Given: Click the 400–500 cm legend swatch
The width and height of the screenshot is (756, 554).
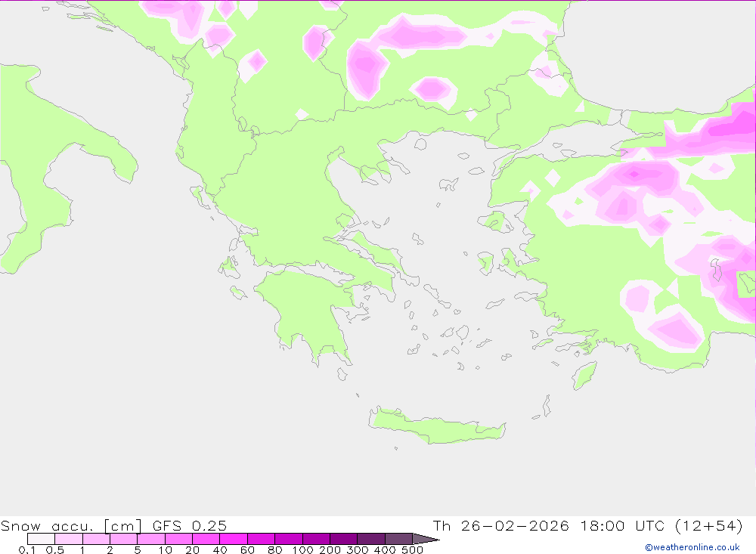Looking at the screenshot, I should [x=398, y=539].
